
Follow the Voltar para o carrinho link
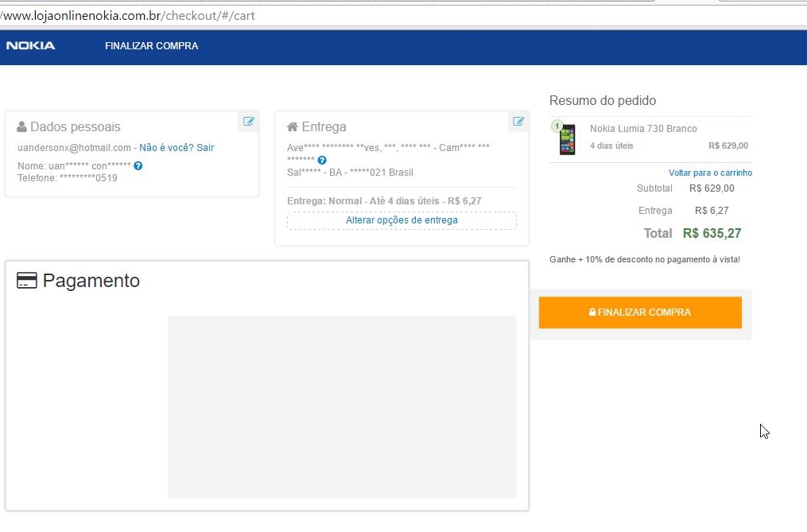[x=710, y=173]
